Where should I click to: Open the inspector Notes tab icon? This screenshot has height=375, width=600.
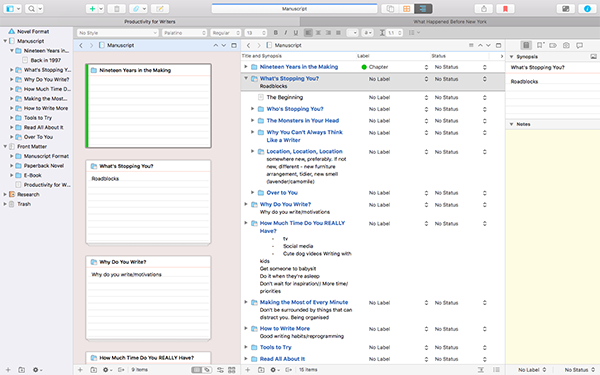(x=527, y=45)
